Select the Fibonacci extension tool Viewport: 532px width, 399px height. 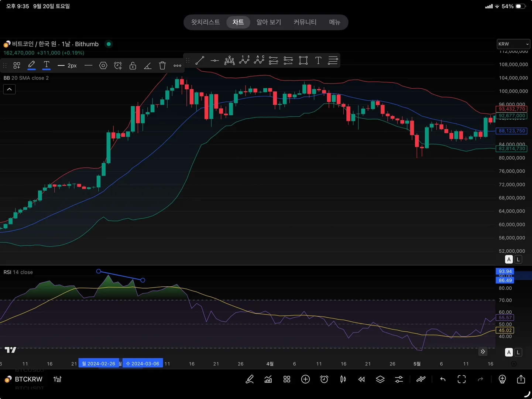click(288, 61)
